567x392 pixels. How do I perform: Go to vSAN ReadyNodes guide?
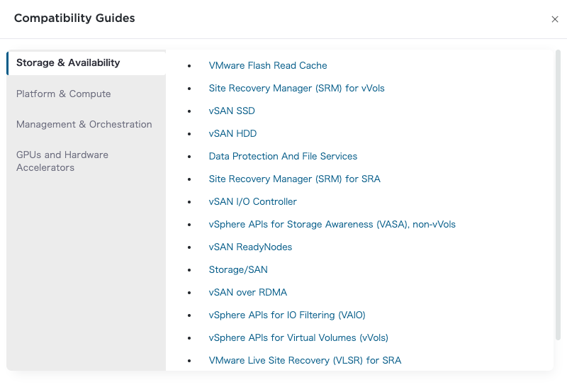250,247
